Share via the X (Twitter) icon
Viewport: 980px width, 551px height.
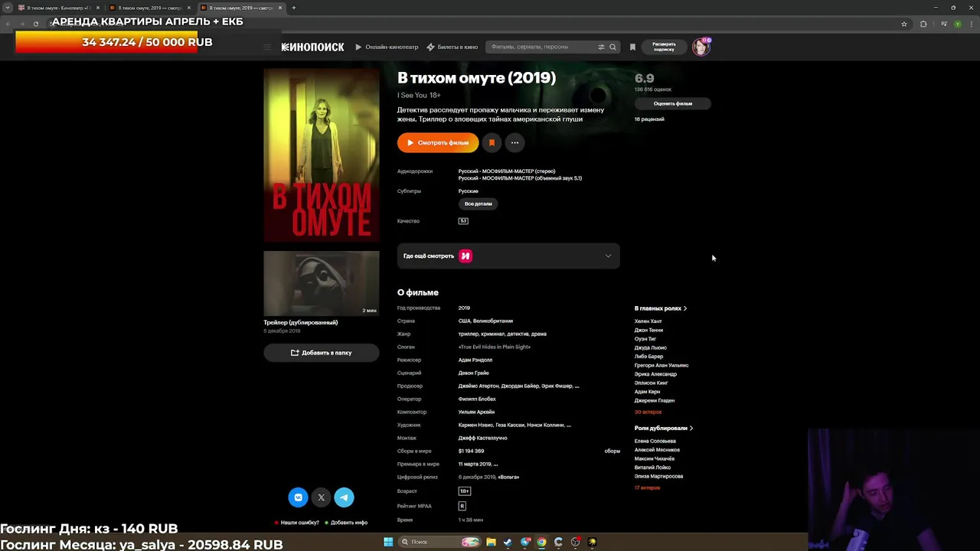(322, 497)
